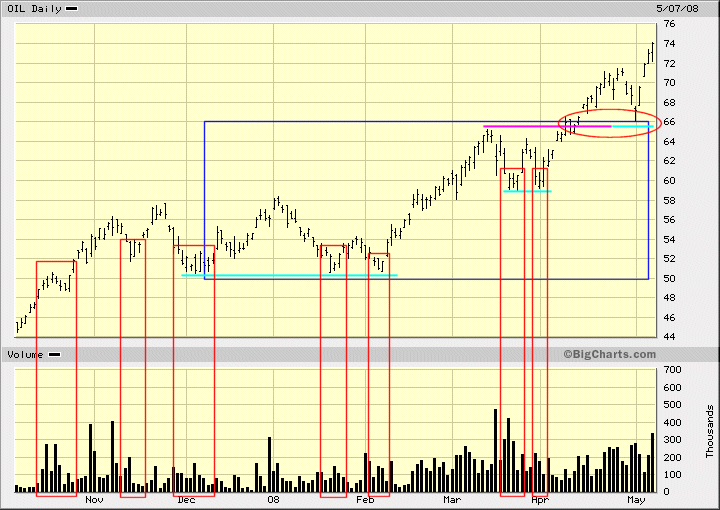Select price axis label 64

click(669, 141)
